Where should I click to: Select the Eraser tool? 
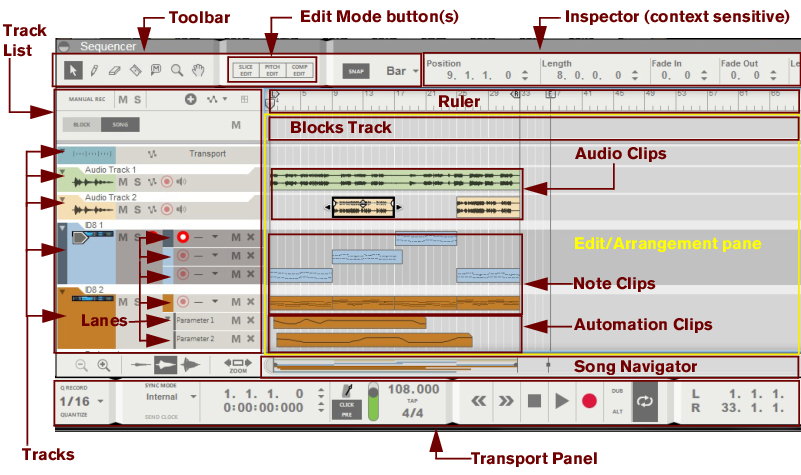pyautogui.click(x=114, y=71)
